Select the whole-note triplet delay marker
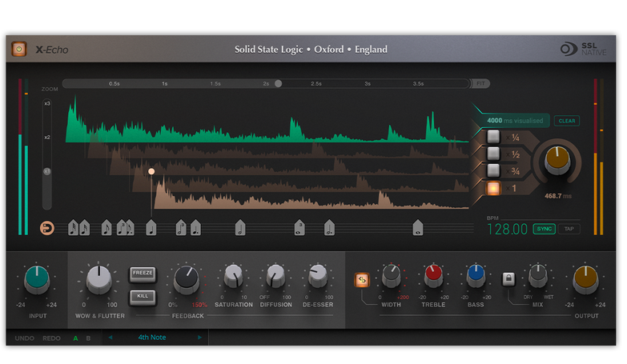Viewport: 627px width, 364px height. tap(299, 228)
